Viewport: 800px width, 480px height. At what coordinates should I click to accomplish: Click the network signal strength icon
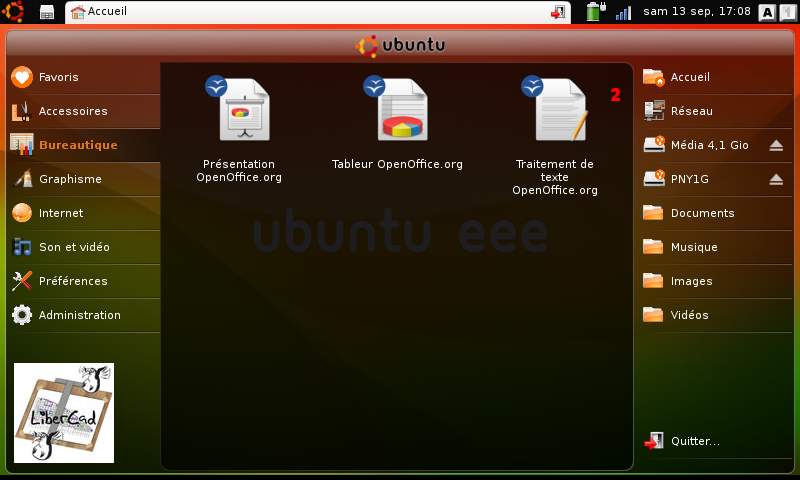pos(623,13)
